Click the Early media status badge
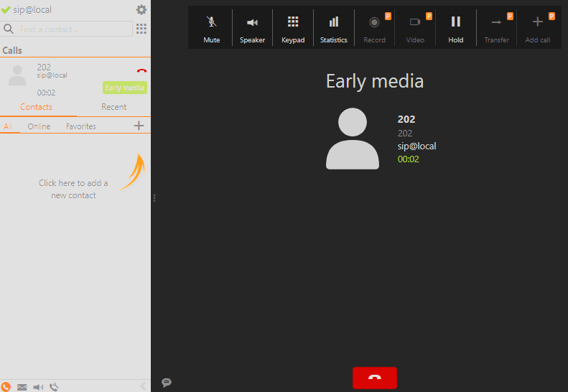The height and width of the screenshot is (392, 568). pyautogui.click(x=125, y=88)
